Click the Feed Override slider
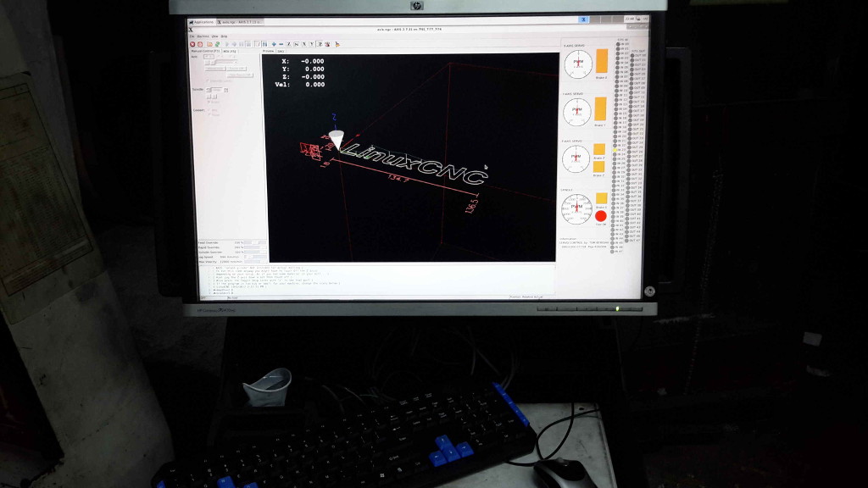The height and width of the screenshot is (488, 868). coord(255,242)
